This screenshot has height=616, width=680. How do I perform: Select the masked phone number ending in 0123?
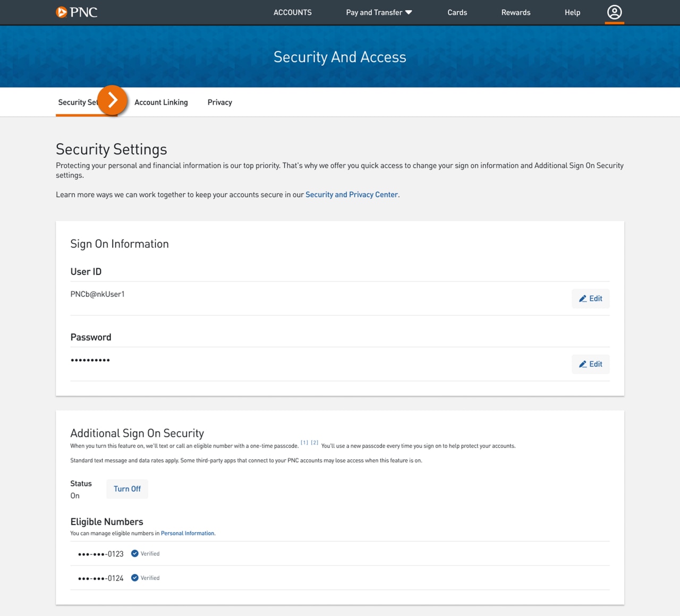[100, 553]
